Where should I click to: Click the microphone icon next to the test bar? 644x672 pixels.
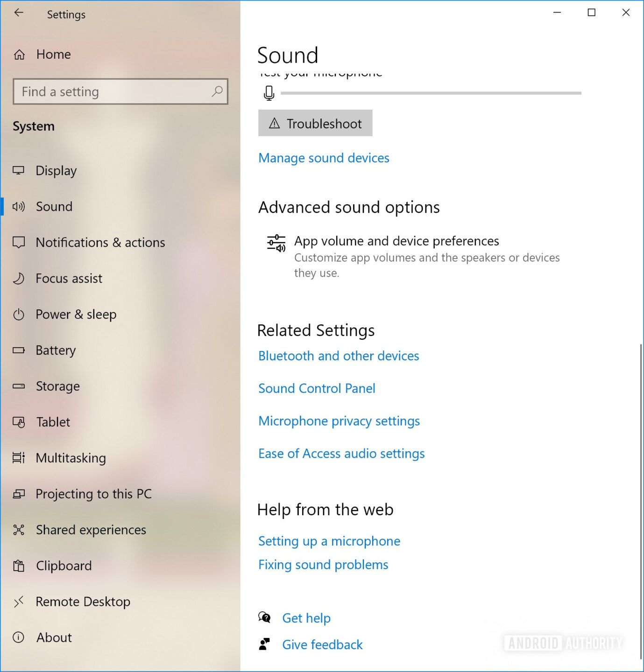coord(268,92)
